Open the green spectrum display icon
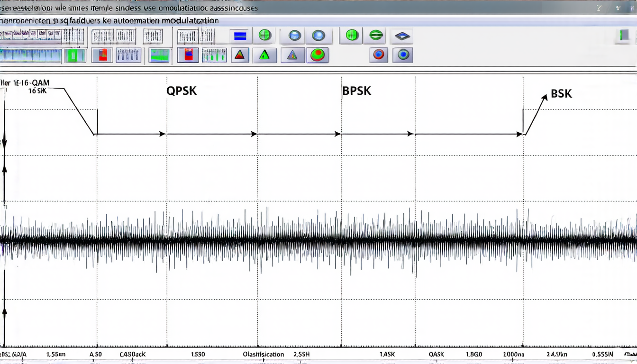Image resolution: width=637 pixels, height=364 pixels. click(159, 56)
